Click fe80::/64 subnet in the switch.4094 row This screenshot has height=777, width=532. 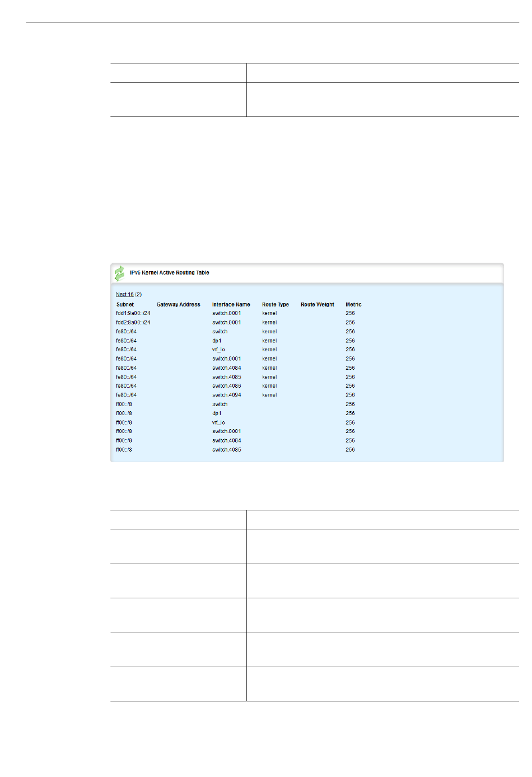pyautogui.click(x=126, y=395)
